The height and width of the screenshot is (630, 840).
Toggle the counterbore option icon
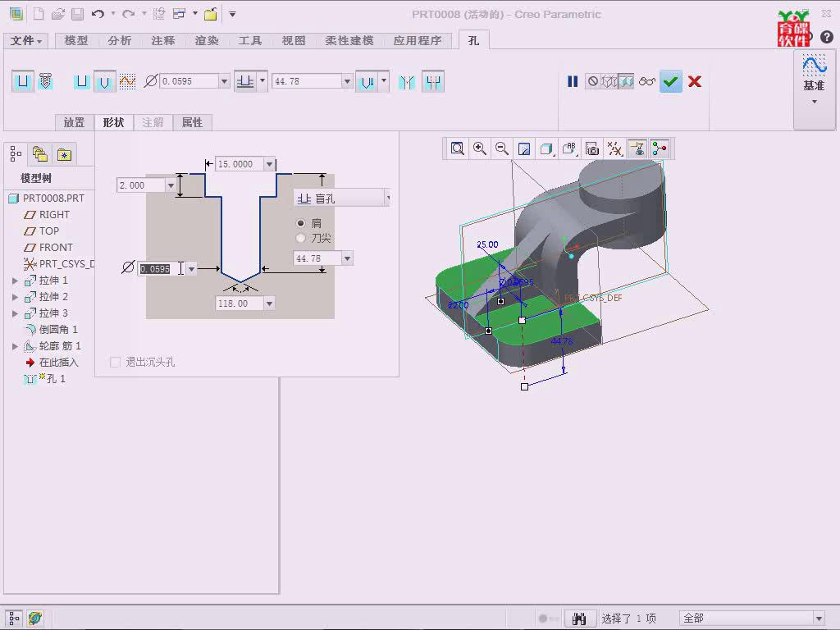coord(433,82)
